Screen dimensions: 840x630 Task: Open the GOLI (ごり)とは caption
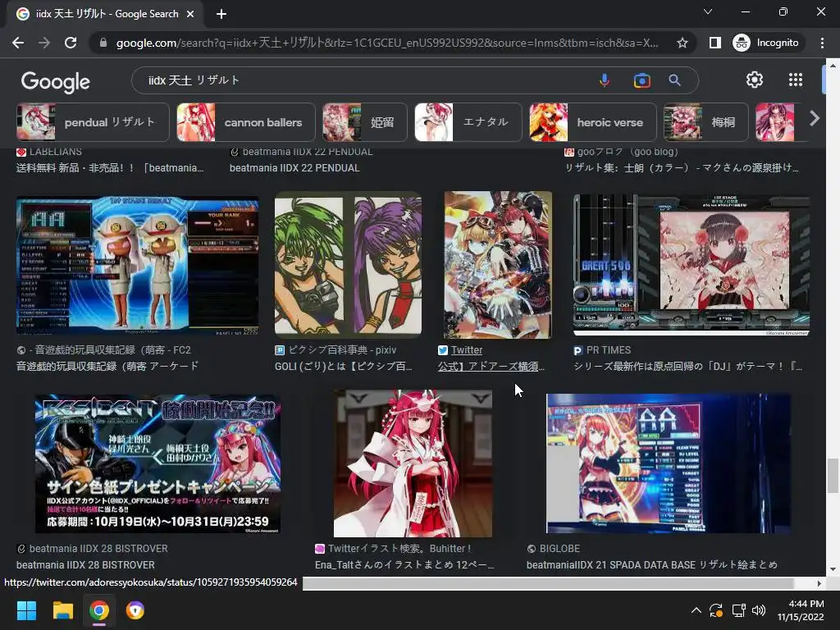click(x=344, y=367)
